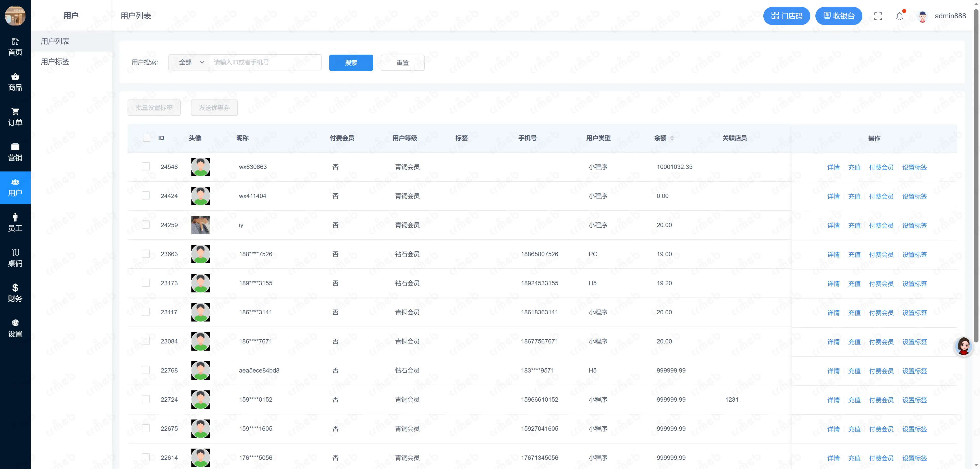Click nickname 189****3155

256,283
